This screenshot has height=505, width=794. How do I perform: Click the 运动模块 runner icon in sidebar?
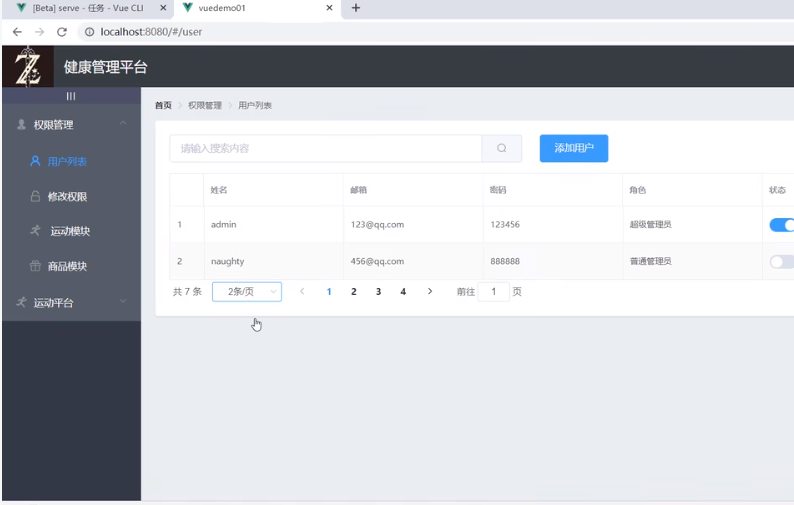pyautogui.click(x=35, y=230)
